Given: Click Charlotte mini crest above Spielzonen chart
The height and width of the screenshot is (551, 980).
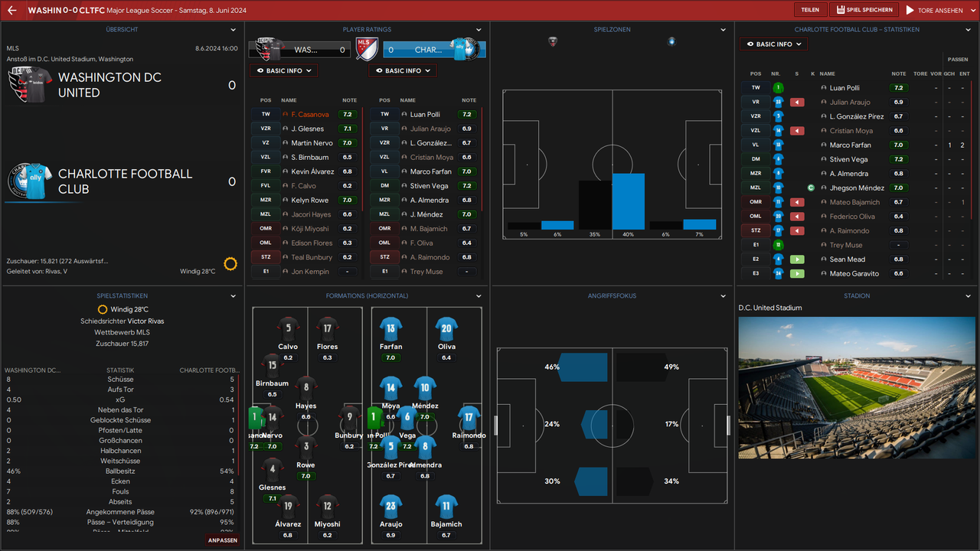Looking at the screenshot, I should click(x=671, y=41).
